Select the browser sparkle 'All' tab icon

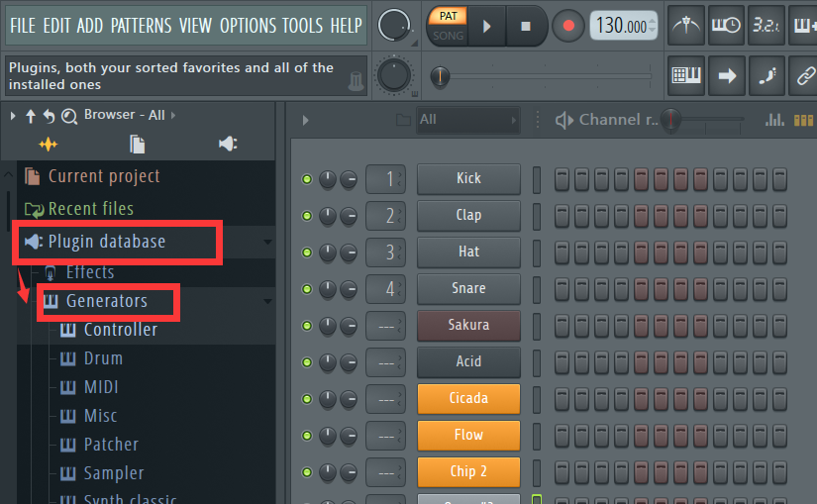click(x=48, y=145)
